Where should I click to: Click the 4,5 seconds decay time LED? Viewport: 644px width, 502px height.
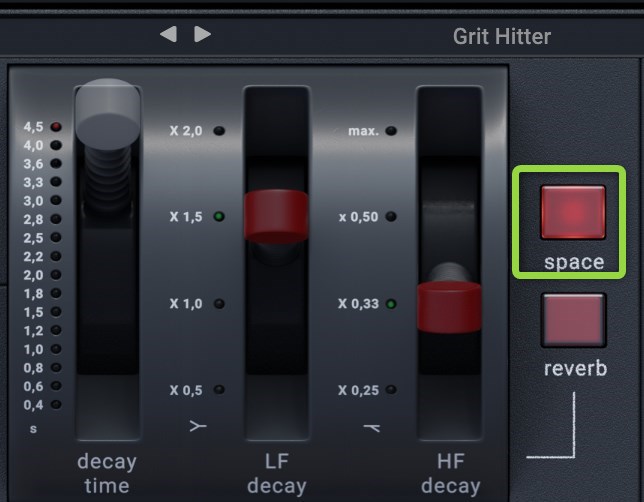pyautogui.click(x=56, y=127)
